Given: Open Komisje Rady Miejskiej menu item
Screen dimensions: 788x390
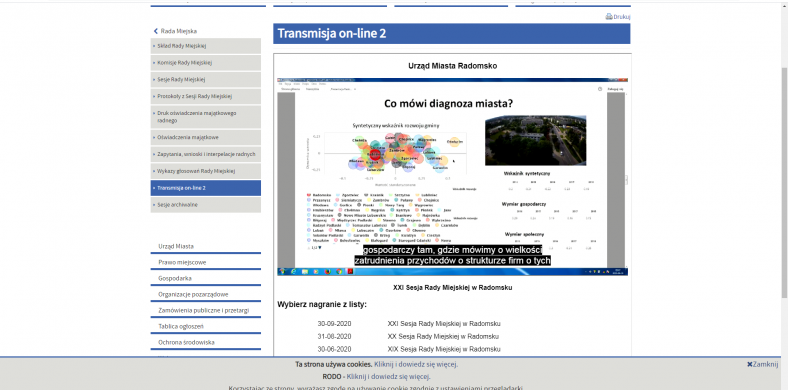Looking at the screenshot, I should 206,63.
